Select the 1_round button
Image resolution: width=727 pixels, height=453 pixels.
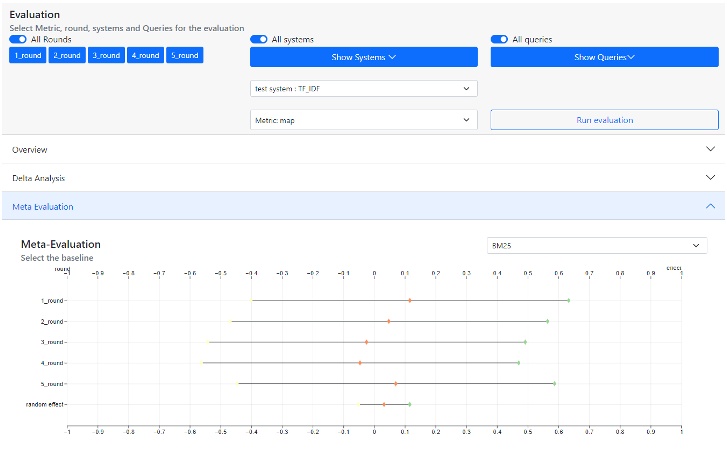tap(27, 56)
